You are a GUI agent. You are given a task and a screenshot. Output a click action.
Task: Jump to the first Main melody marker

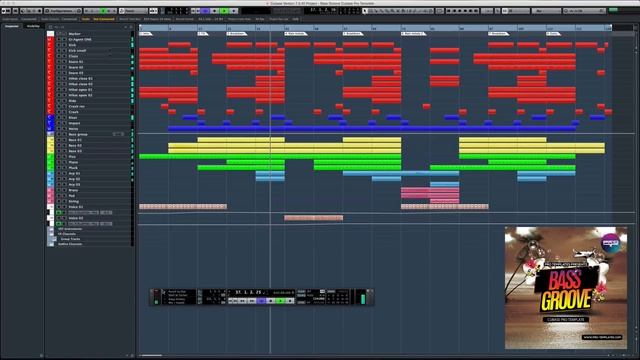(x=296, y=33)
